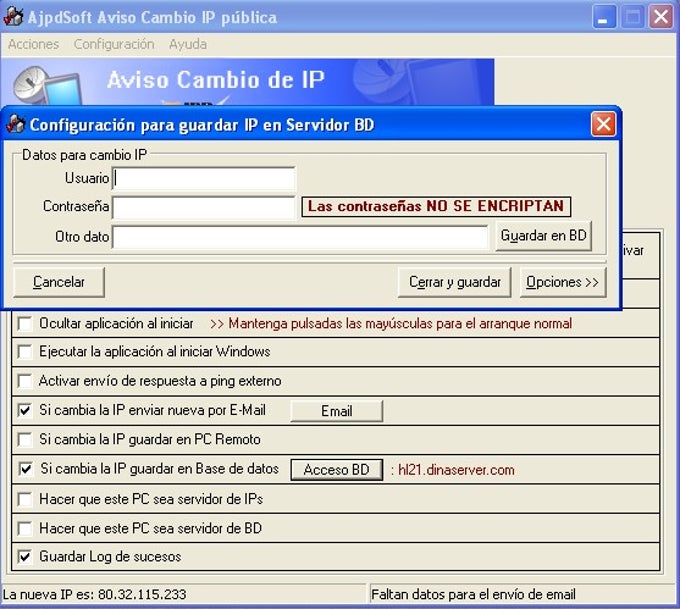Click the dialog's title bar icon
Image resolution: width=680 pixels, height=609 pixels.
click(x=16, y=124)
